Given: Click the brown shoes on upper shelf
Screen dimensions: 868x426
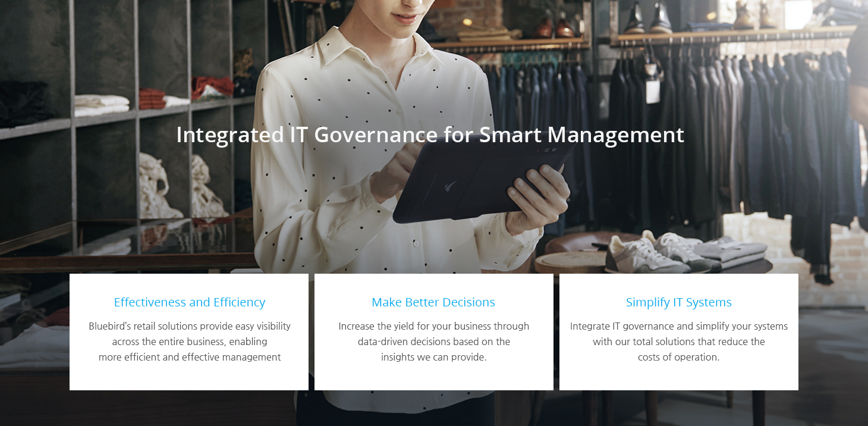Looking at the screenshot, I should [x=553, y=27].
